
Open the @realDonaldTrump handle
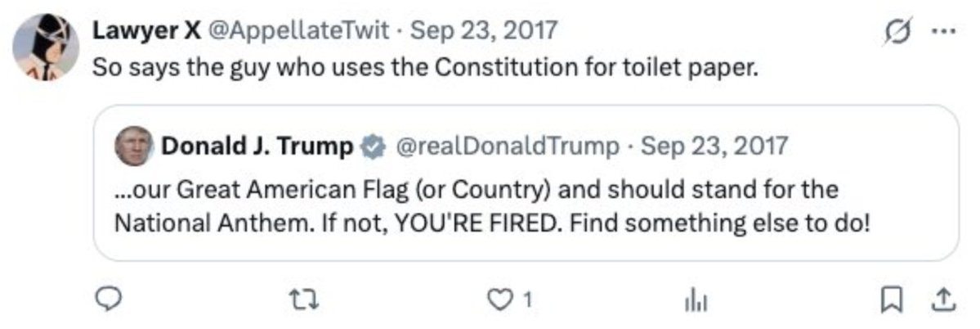(504, 146)
